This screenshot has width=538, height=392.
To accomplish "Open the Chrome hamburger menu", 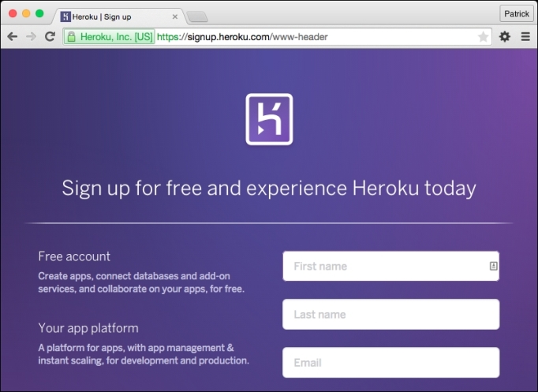I will [x=525, y=36].
